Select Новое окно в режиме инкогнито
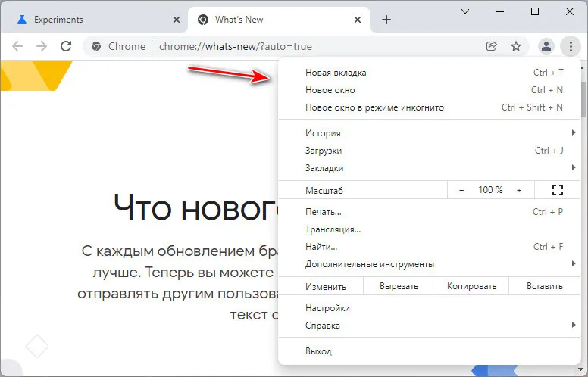The height and width of the screenshot is (377, 588). (x=374, y=107)
